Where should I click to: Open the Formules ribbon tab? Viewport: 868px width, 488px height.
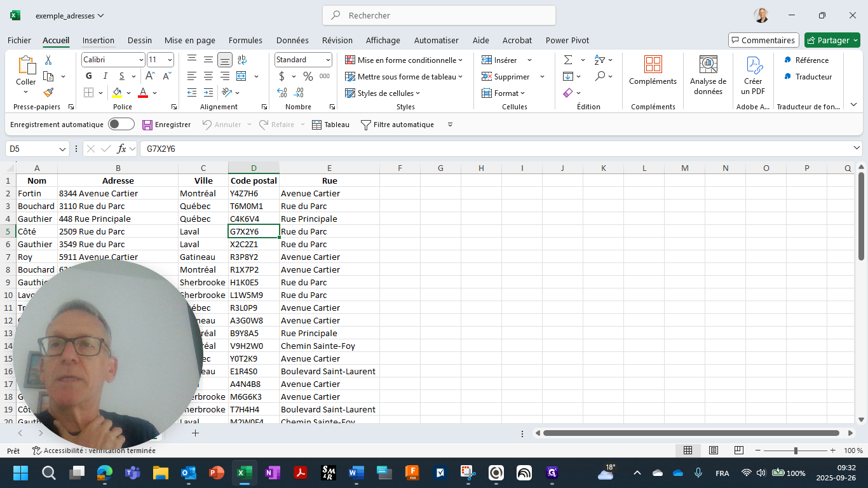[245, 40]
